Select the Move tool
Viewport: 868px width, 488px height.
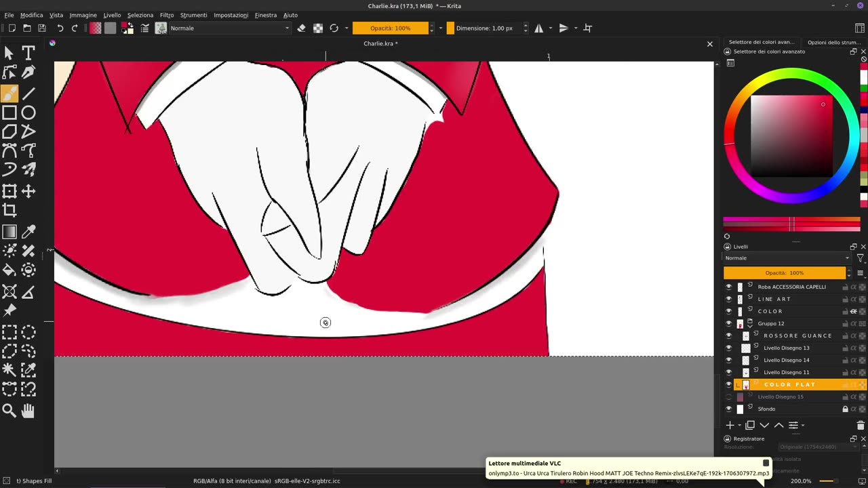pos(28,192)
